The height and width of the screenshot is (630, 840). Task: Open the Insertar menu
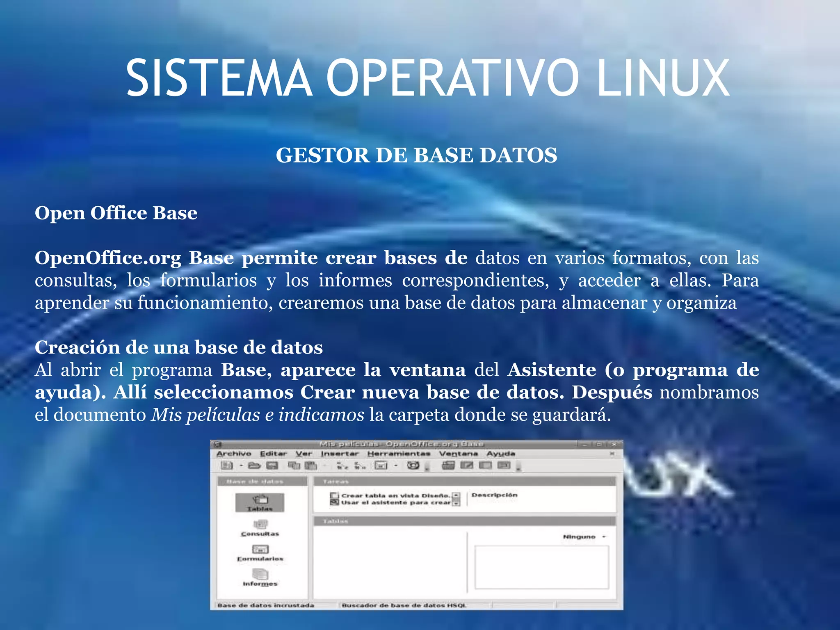[x=340, y=454]
